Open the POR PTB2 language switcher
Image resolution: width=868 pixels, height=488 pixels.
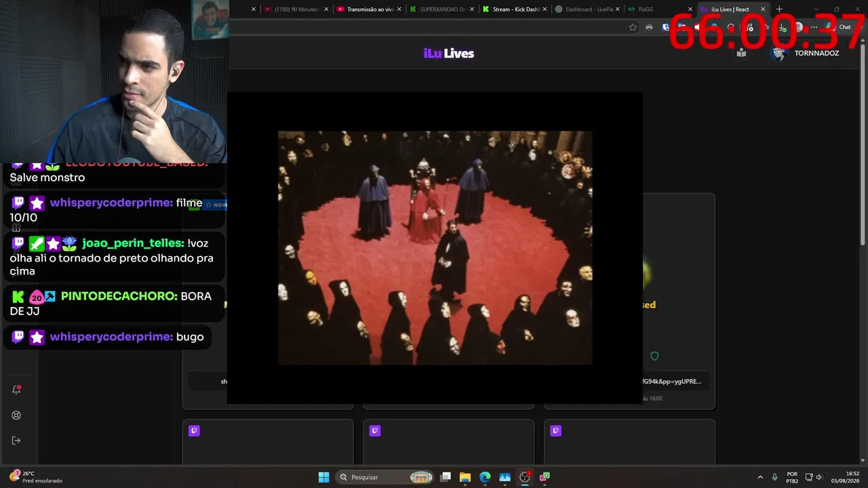tap(792, 477)
